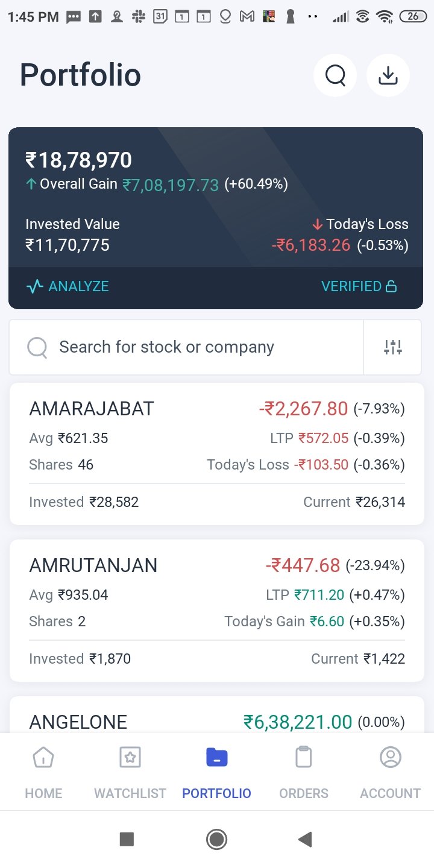This screenshot has height=868, width=434.
Task: Tap the portfolio value ₹18,78,970
Action: coord(78,160)
